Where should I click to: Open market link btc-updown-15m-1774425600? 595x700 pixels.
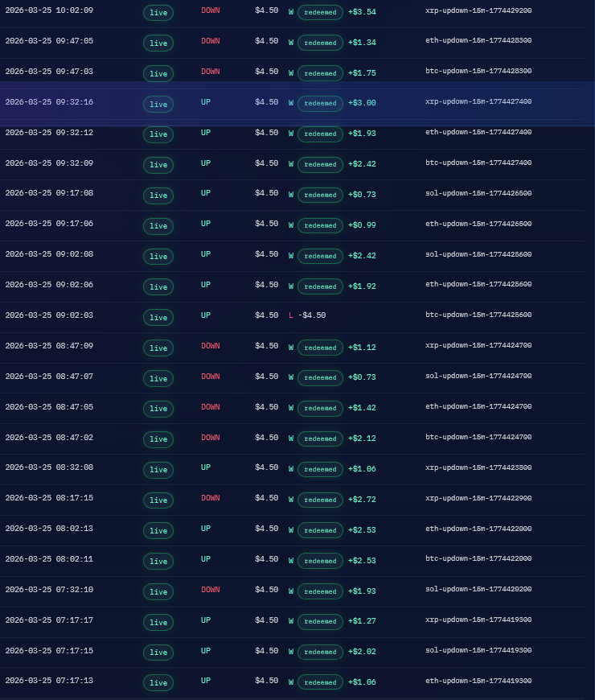point(478,315)
